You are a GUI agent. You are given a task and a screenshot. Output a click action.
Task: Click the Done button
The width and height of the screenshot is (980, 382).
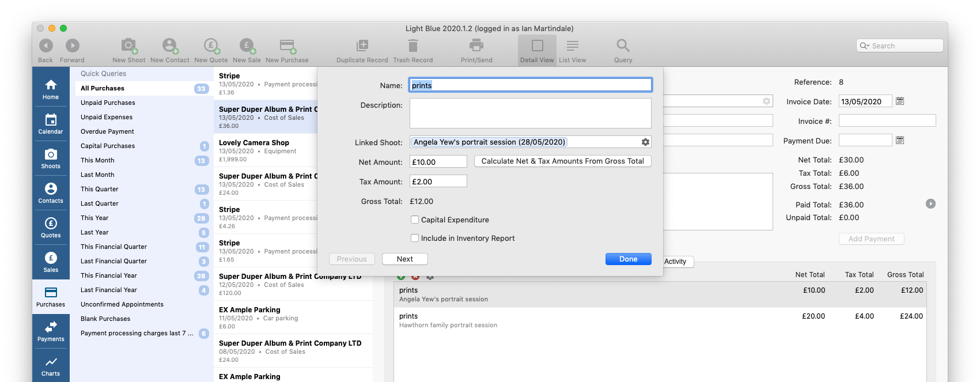pos(628,259)
